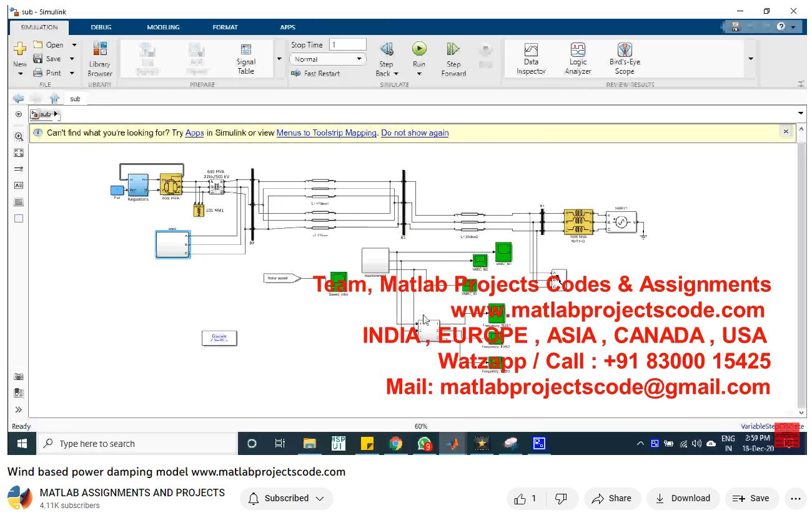812x515 pixels.
Task: Toggle like on the video
Action: tap(525, 498)
